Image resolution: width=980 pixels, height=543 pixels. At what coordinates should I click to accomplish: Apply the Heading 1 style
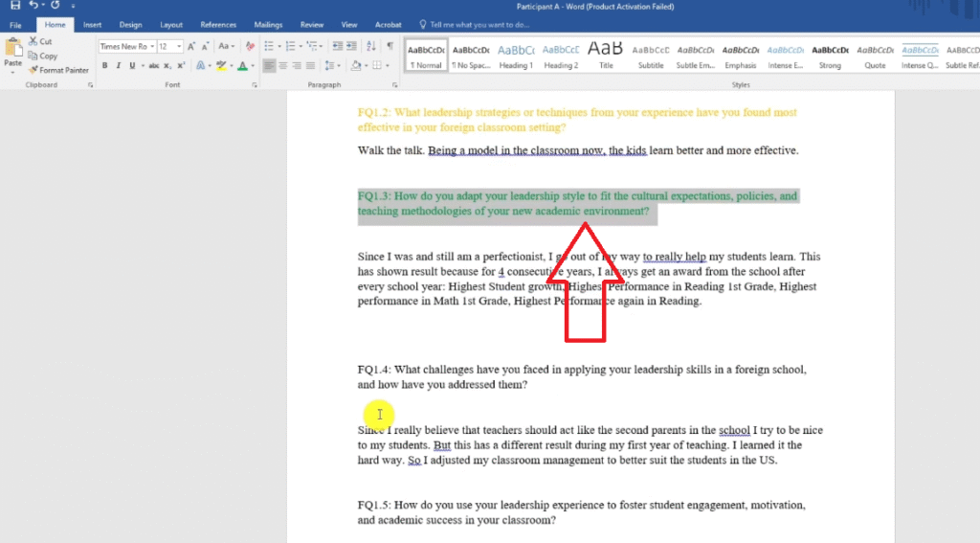coord(515,55)
